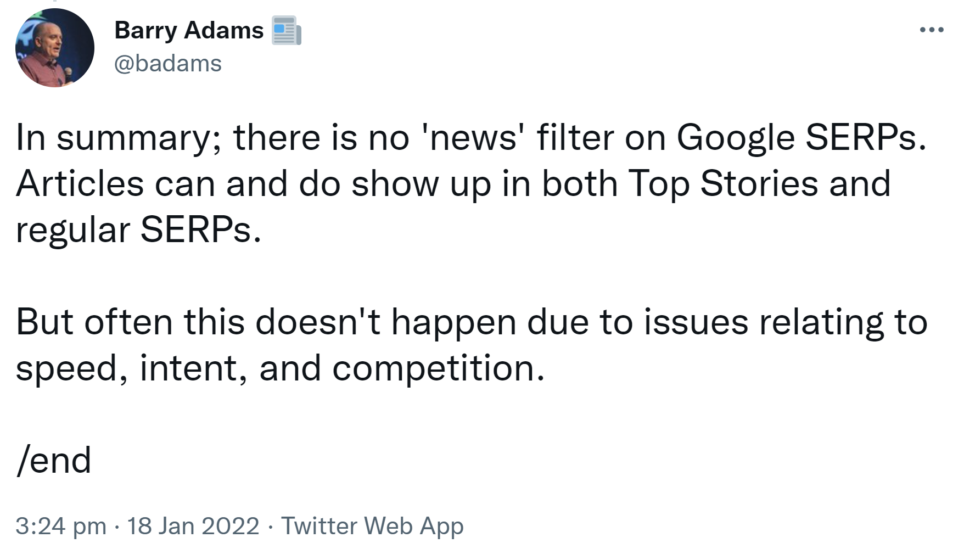
Task: Click the word "Articles" in the tweet
Action: click(x=80, y=183)
